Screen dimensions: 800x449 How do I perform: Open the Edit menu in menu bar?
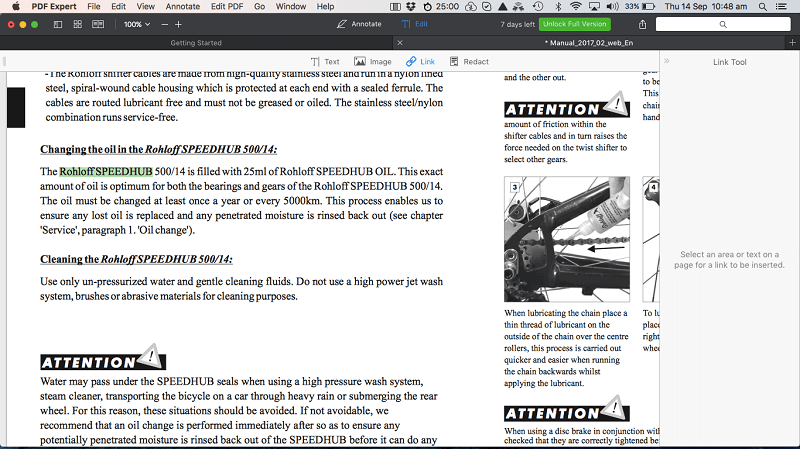118,7
